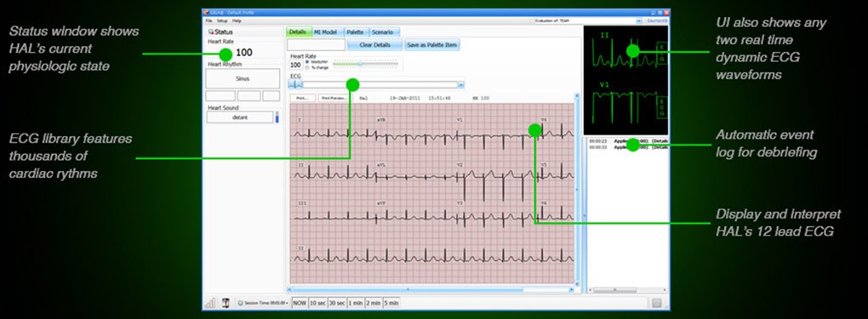Viewport: 868px width, 319px height.
Task: Open the Setup menu
Action: 221,20
